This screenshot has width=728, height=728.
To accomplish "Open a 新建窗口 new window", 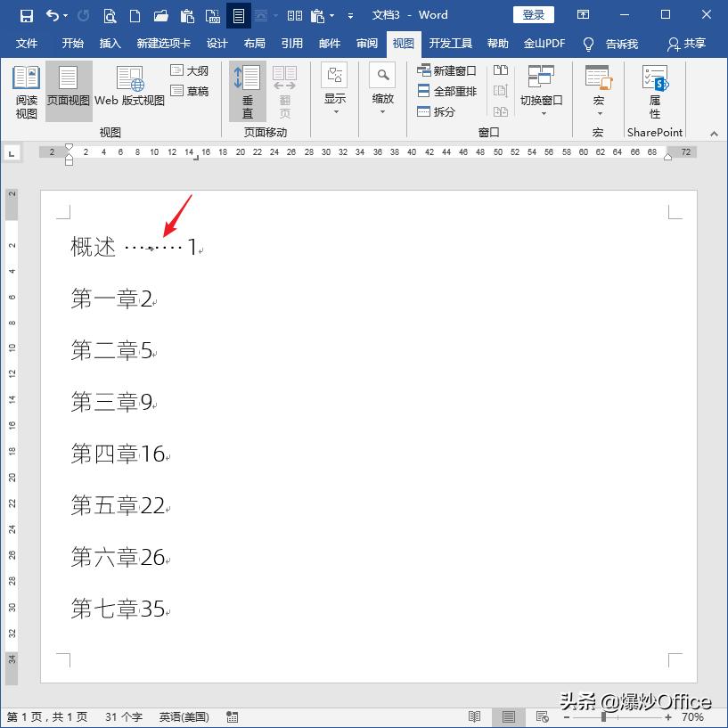I will [x=449, y=70].
